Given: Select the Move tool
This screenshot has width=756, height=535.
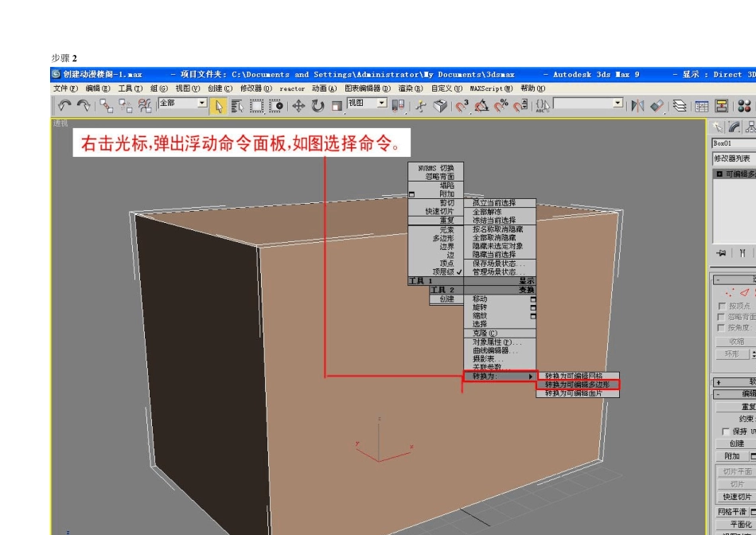Looking at the screenshot, I should [x=298, y=106].
